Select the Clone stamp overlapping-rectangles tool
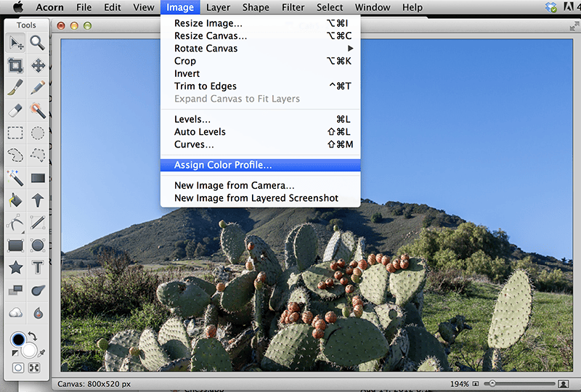 pos(16,290)
